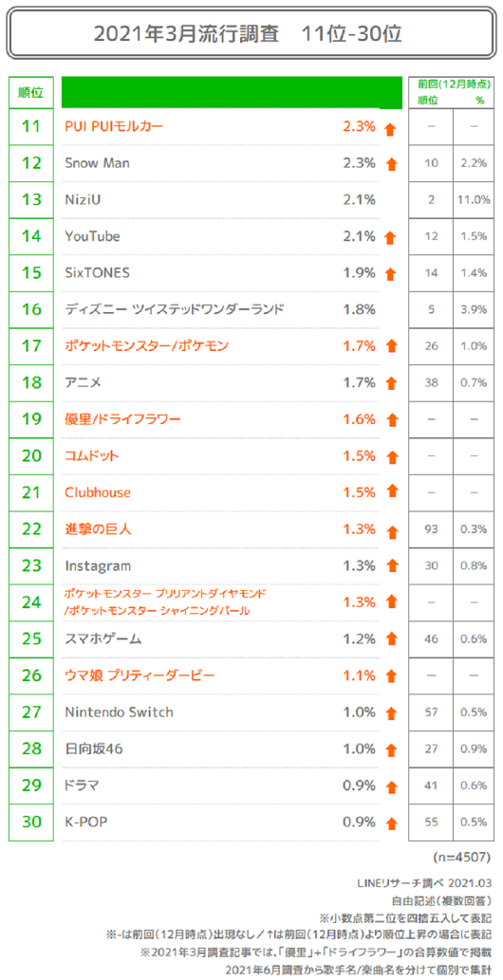This screenshot has height=980, width=503.
Task: Click the orange arrow beside Clubhouse 1.5%
Action: (x=393, y=491)
